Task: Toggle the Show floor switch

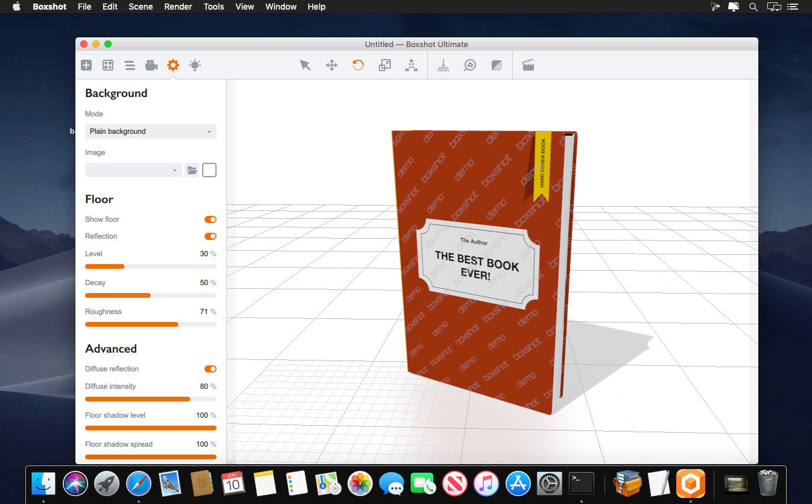Action: (211, 219)
